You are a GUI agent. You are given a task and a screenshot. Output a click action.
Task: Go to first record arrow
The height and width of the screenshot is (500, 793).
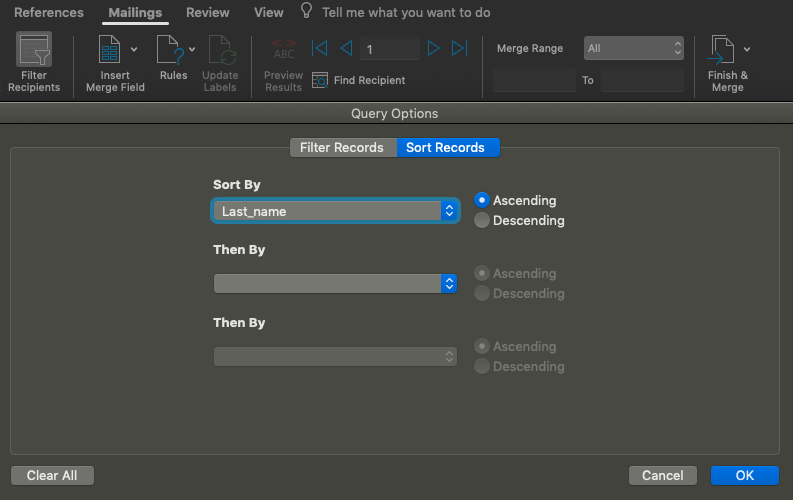[320, 48]
